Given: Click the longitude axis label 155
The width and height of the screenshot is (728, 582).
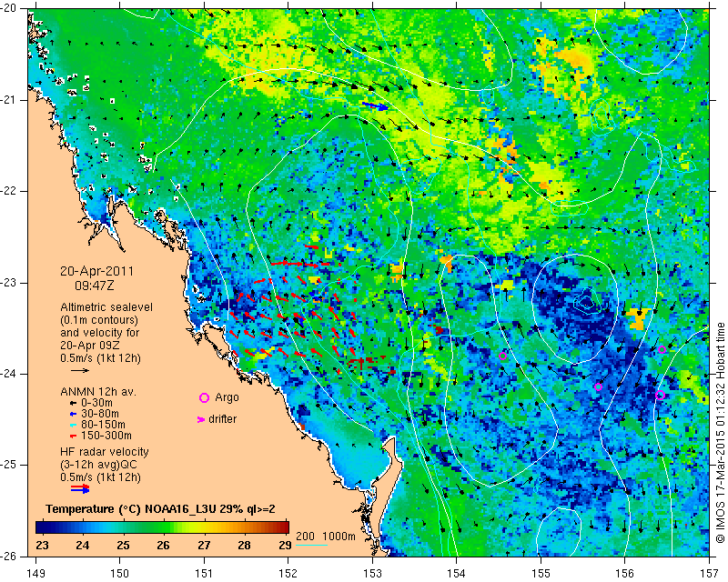Looking at the screenshot, I should coord(541,574).
